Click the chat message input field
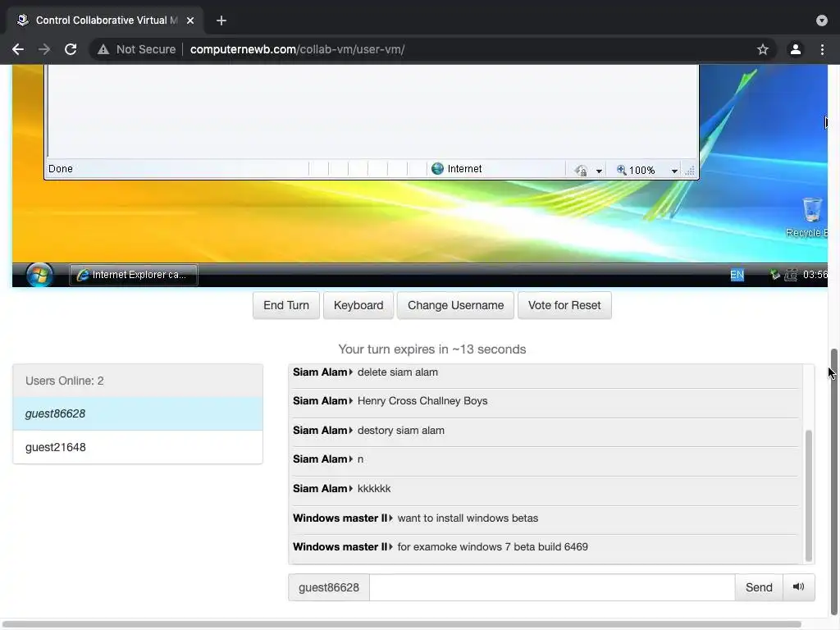 tap(552, 587)
